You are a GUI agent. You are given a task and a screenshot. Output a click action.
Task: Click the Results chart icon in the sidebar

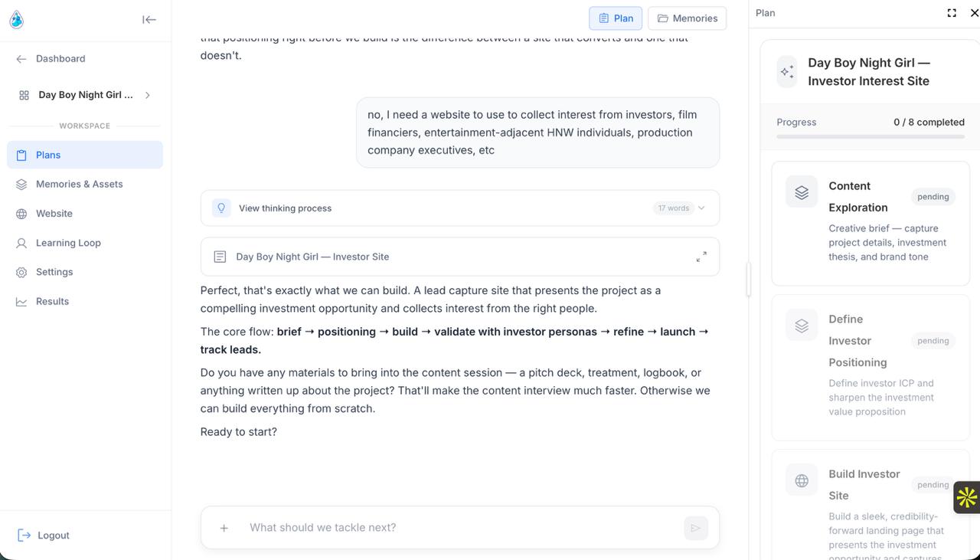(21, 301)
